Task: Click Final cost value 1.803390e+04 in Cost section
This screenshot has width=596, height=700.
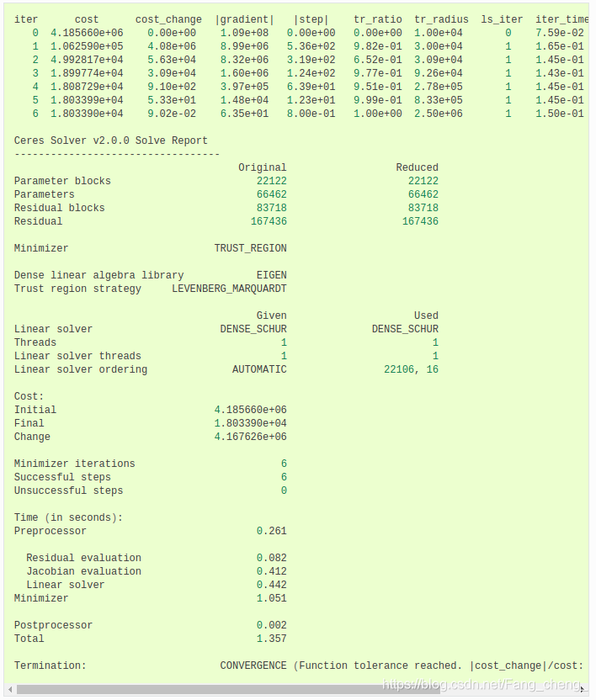Action: 251,423
